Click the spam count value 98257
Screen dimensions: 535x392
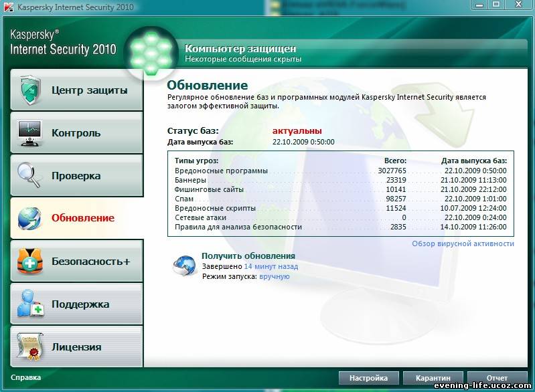pyautogui.click(x=396, y=199)
